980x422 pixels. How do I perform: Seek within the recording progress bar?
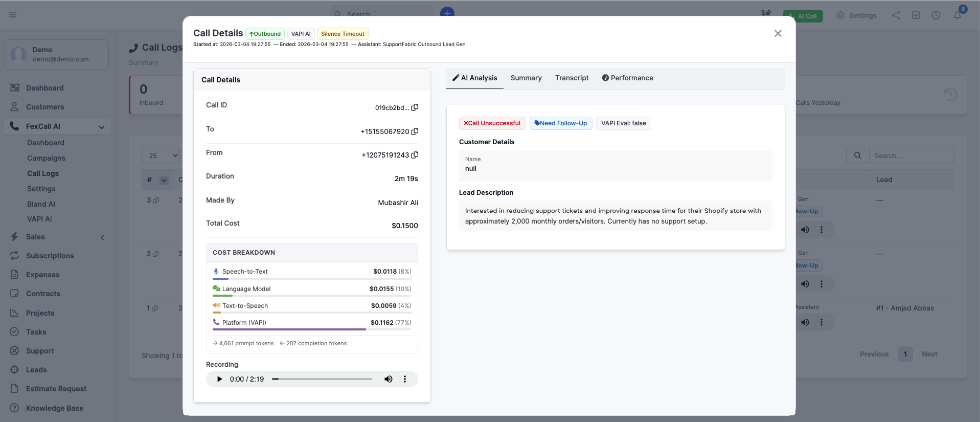[x=322, y=379]
